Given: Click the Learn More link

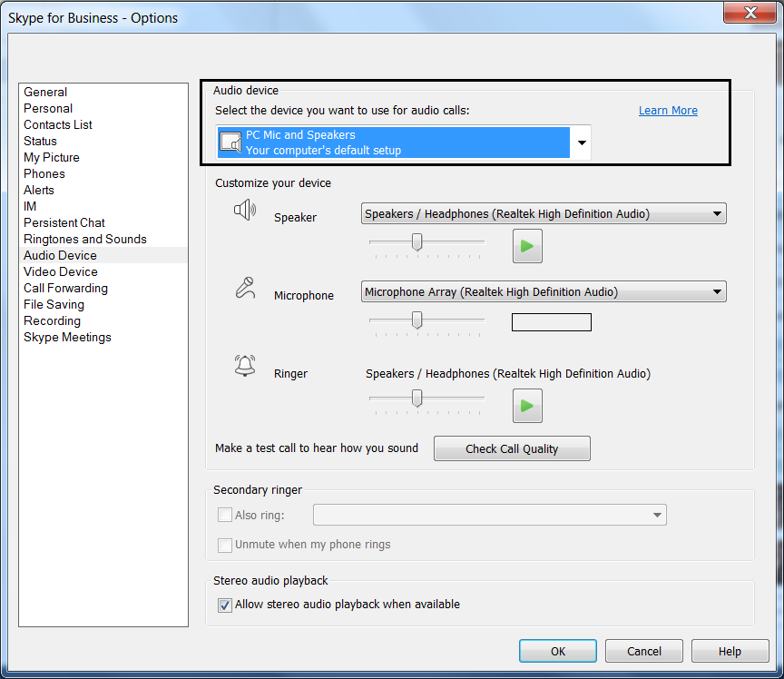Looking at the screenshot, I should [668, 111].
